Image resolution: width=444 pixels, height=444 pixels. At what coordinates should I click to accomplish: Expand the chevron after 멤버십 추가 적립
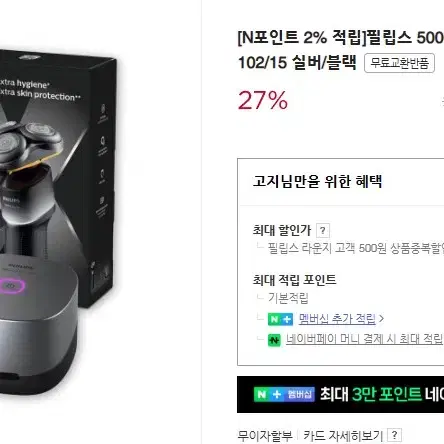381,319
